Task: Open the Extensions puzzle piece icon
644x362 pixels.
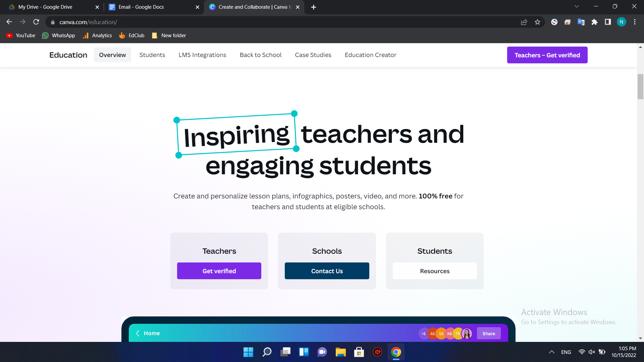Action: pyautogui.click(x=594, y=22)
